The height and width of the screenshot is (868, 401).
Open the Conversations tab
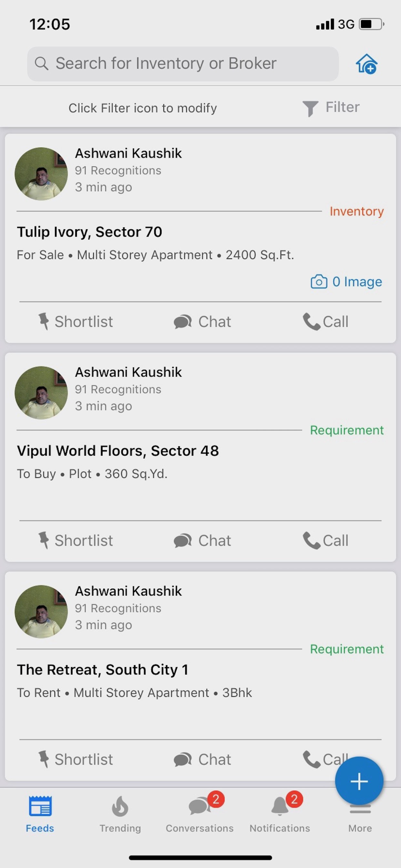(x=200, y=815)
